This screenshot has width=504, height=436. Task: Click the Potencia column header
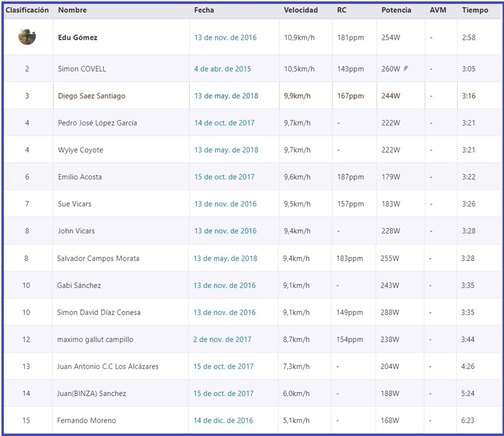(396, 10)
